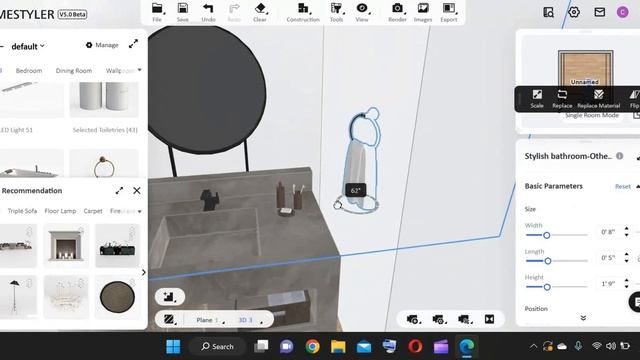
Task: Undo the last action
Action: click(208, 8)
